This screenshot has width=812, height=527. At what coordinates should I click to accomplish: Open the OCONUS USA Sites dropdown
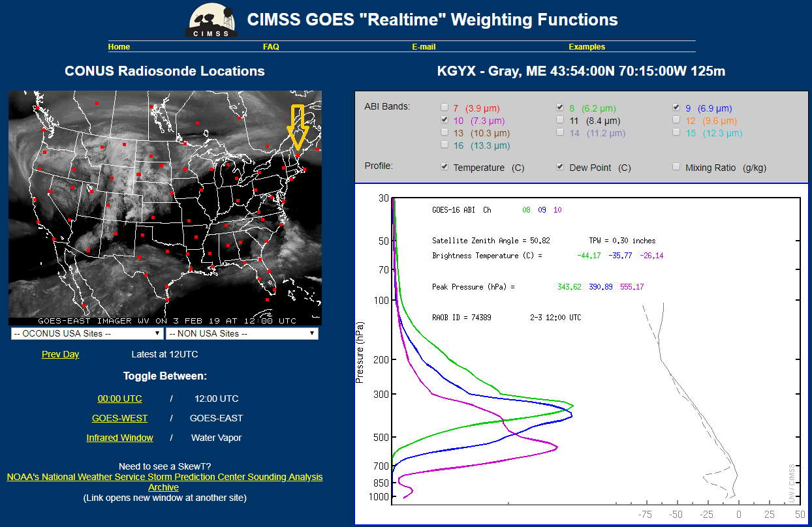[x=87, y=333]
